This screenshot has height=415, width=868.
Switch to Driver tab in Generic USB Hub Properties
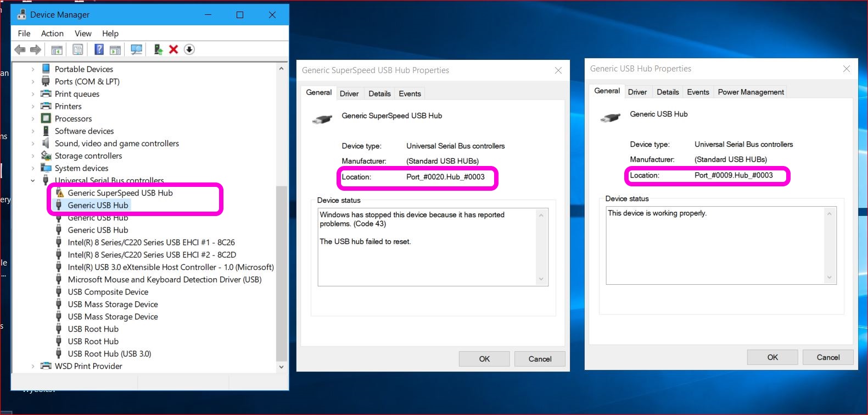click(637, 92)
